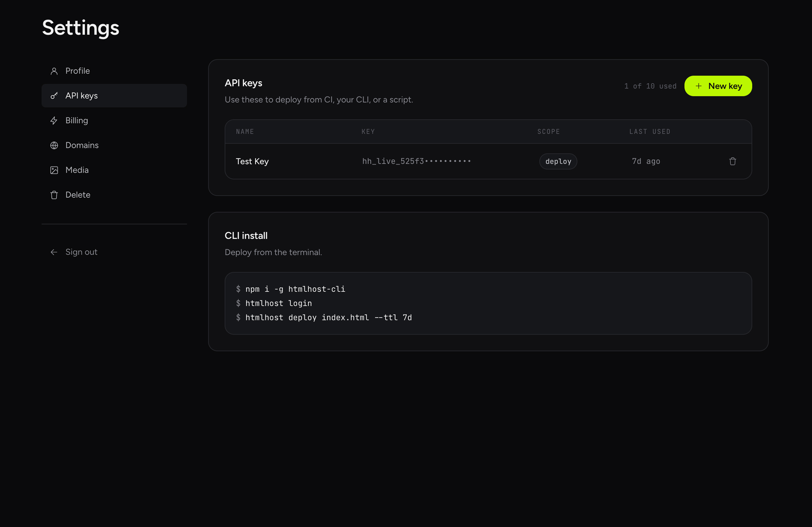Go to Billing settings
812x527 pixels.
pos(114,120)
